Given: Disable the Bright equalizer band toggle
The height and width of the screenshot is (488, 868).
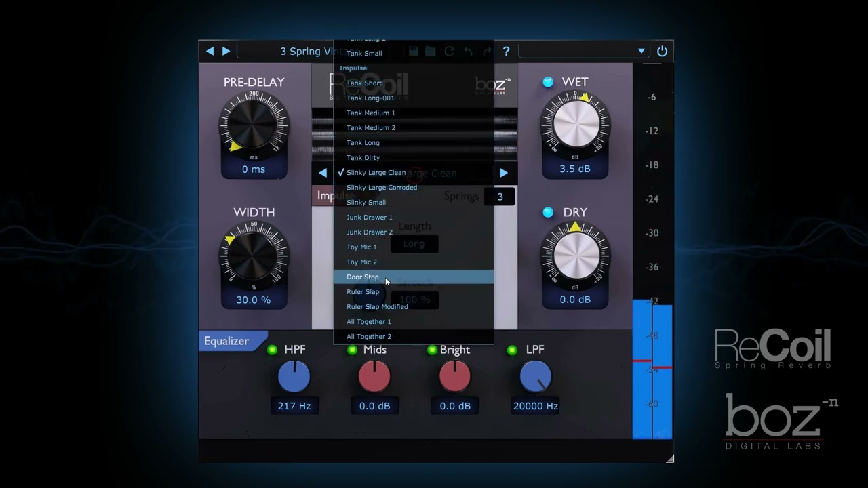Looking at the screenshot, I should 432,350.
